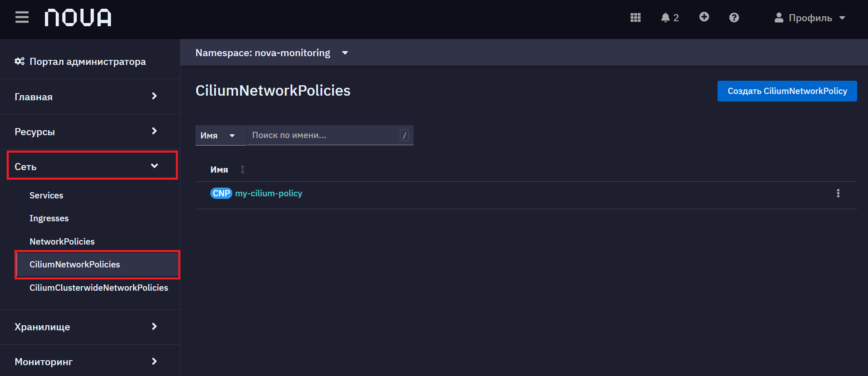Open the help question mark icon
The image size is (868, 376).
pos(734,17)
